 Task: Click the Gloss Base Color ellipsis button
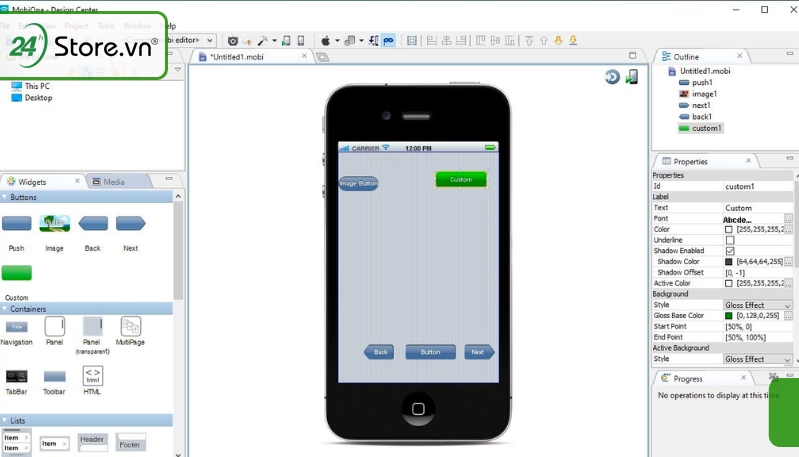click(x=788, y=316)
